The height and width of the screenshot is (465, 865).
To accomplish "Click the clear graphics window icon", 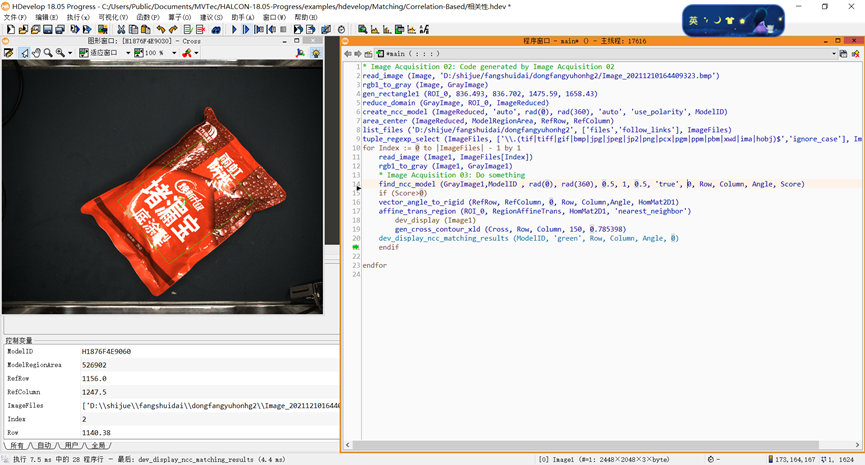I will tap(8, 52).
